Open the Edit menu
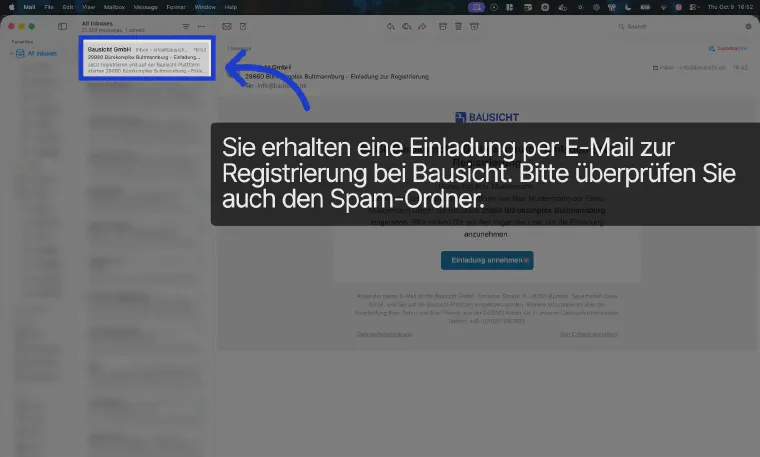Image resolution: width=760 pixels, height=457 pixels. click(x=68, y=7)
